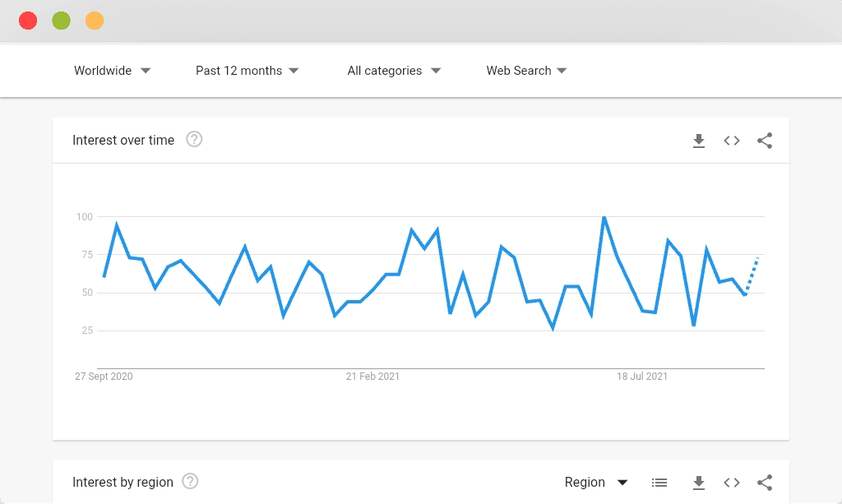Image resolution: width=842 pixels, height=504 pixels.
Task: Click the red window close circle
Action: click(x=28, y=21)
